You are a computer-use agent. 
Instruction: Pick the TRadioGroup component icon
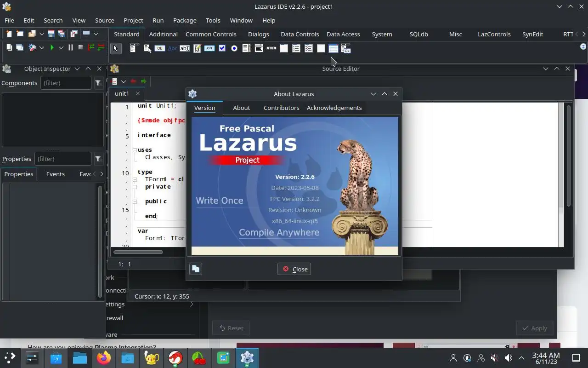[x=296, y=48]
